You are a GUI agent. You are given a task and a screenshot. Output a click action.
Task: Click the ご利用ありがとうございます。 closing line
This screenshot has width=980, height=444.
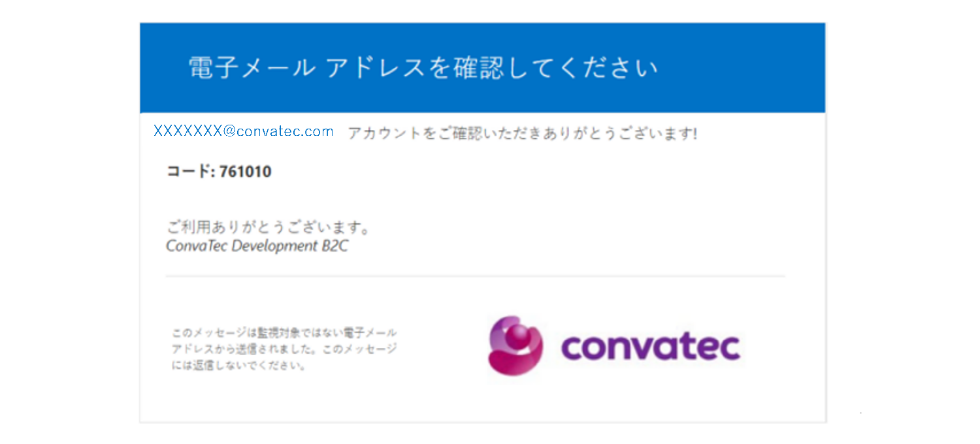(x=269, y=229)
